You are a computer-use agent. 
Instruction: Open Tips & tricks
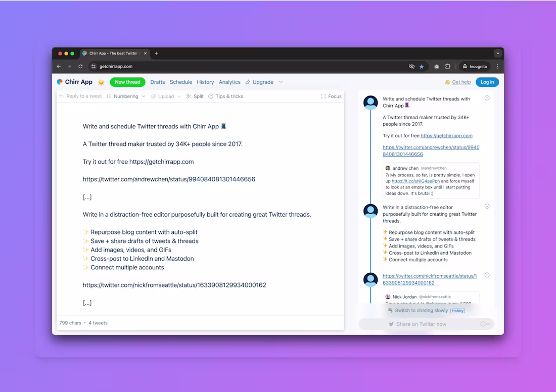[225, 96]
